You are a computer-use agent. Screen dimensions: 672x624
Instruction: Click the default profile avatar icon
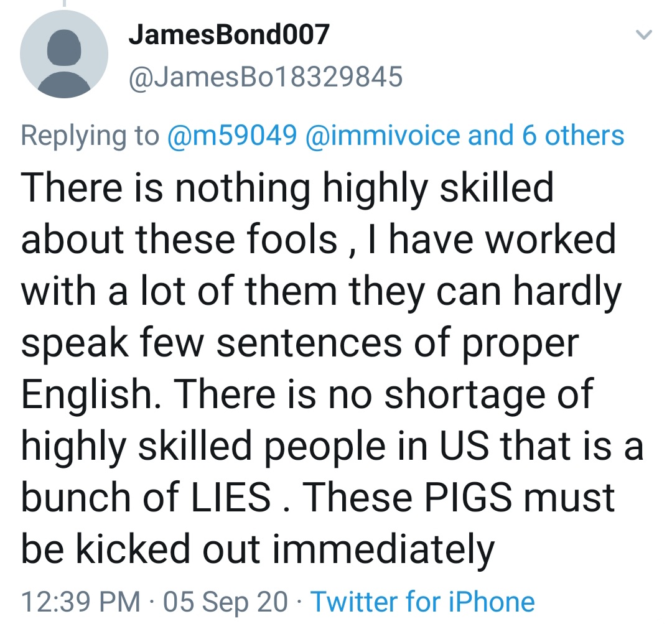click(64, 54)
